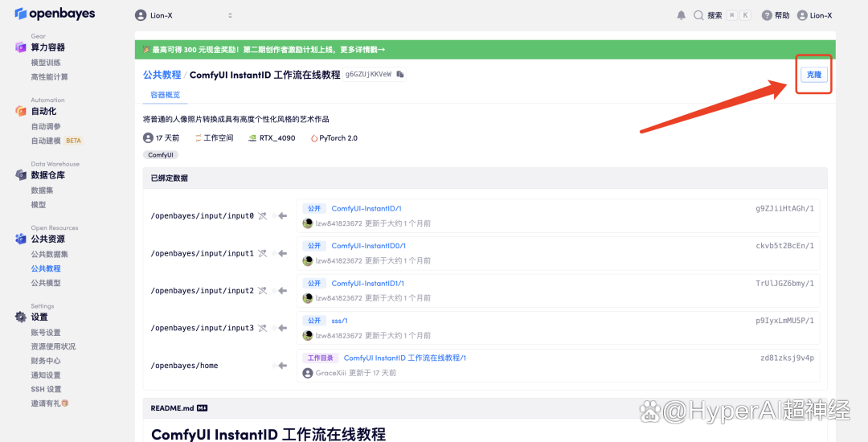Viewport: 868px width, 442px height.
Task: Open the green 创作者激励计划 banner
Action: coord(485,49)
